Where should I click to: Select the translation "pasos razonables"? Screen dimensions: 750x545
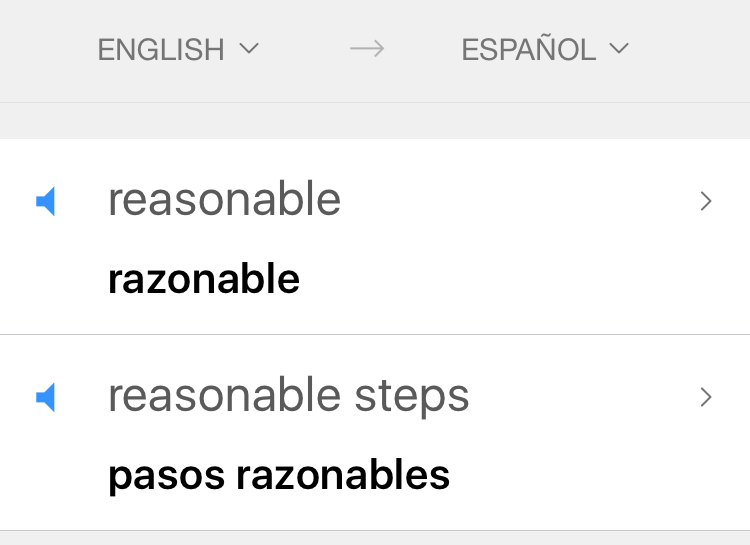[279, 477]
